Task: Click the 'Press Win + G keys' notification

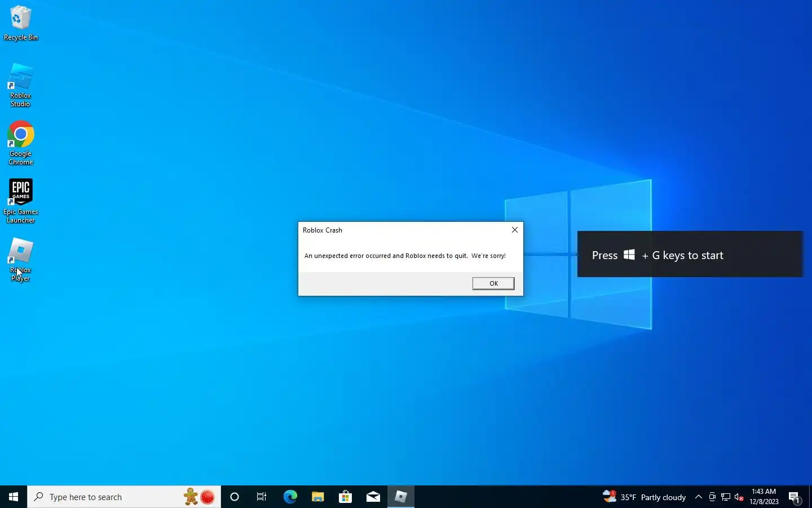Action: 690,254
